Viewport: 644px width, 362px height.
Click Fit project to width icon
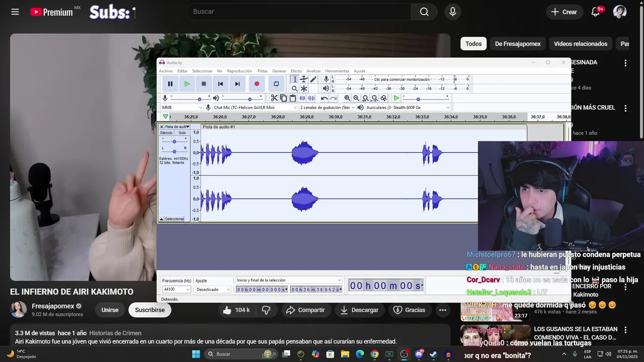click(374, 98)
